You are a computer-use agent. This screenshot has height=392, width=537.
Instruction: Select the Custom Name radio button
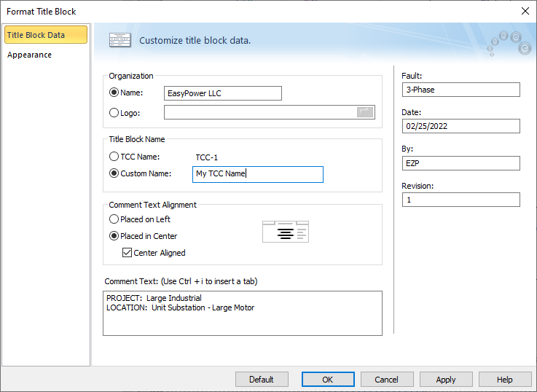click(x=114, y=173)
